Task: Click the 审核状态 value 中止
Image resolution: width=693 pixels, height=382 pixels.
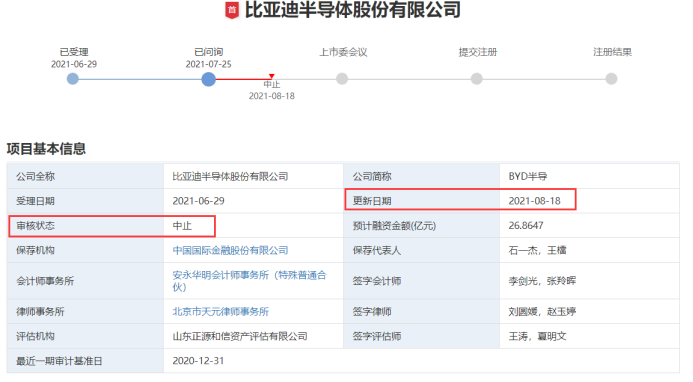Action: [182, 226]
